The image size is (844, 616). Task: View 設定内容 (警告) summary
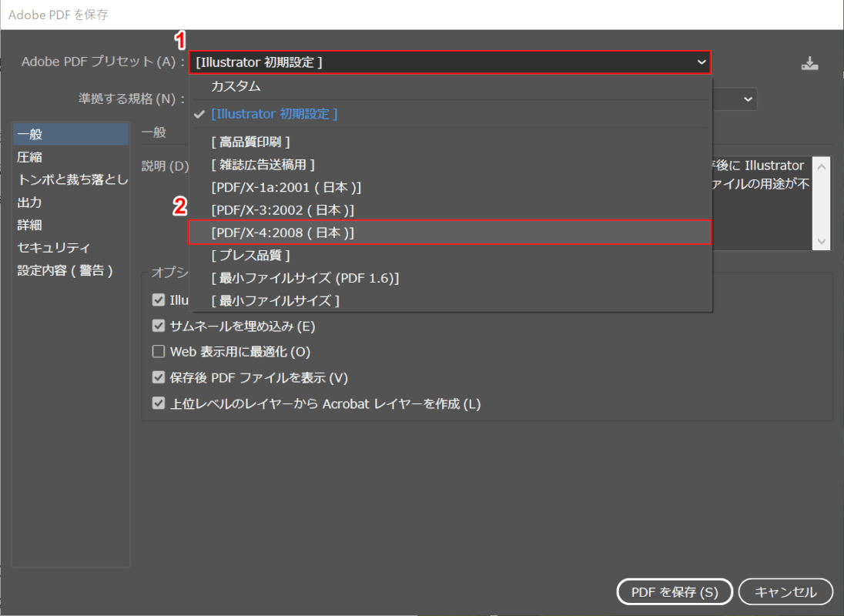click(x=71, y=270)
